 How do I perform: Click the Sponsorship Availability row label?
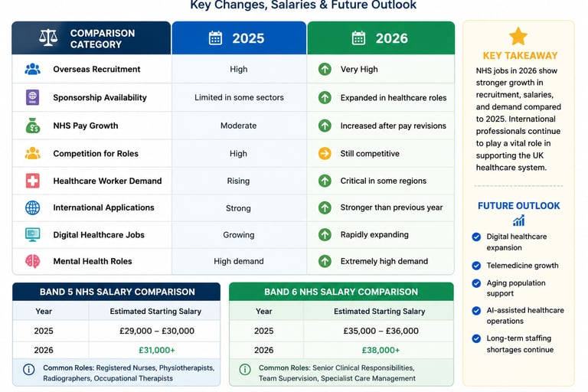pos(100,97)
